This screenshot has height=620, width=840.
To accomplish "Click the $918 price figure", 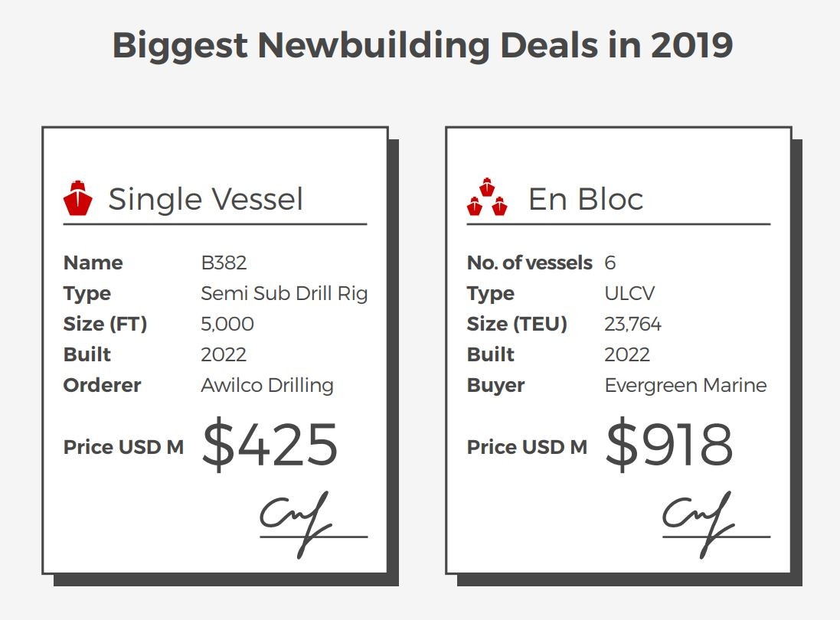I will (x=668, y=444).
